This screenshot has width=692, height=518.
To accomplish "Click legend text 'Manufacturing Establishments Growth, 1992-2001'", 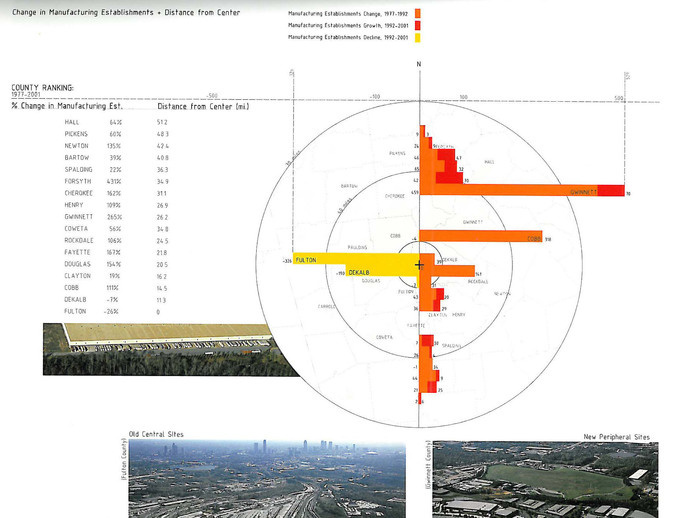I will point(348,26).
